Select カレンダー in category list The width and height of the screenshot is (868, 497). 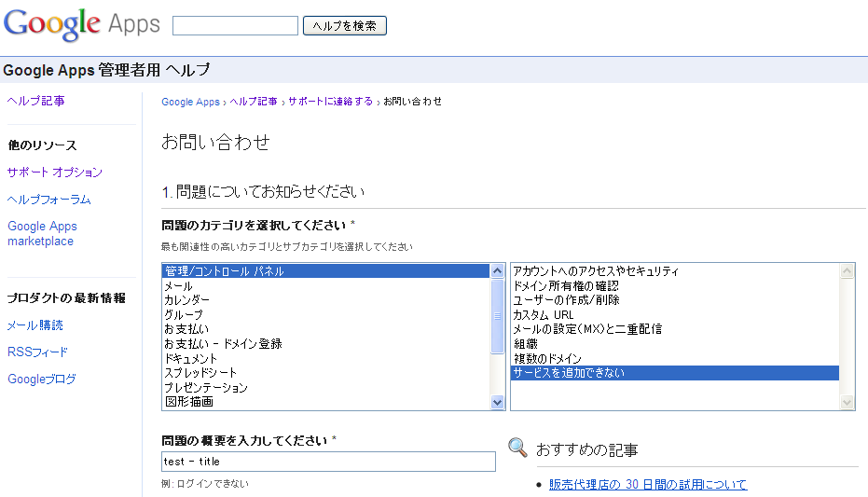point(326,300)
